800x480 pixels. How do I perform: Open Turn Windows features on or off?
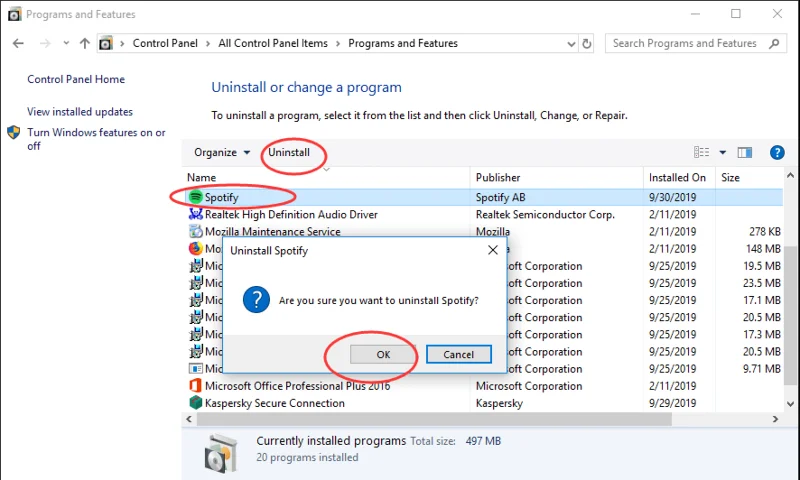96,139
